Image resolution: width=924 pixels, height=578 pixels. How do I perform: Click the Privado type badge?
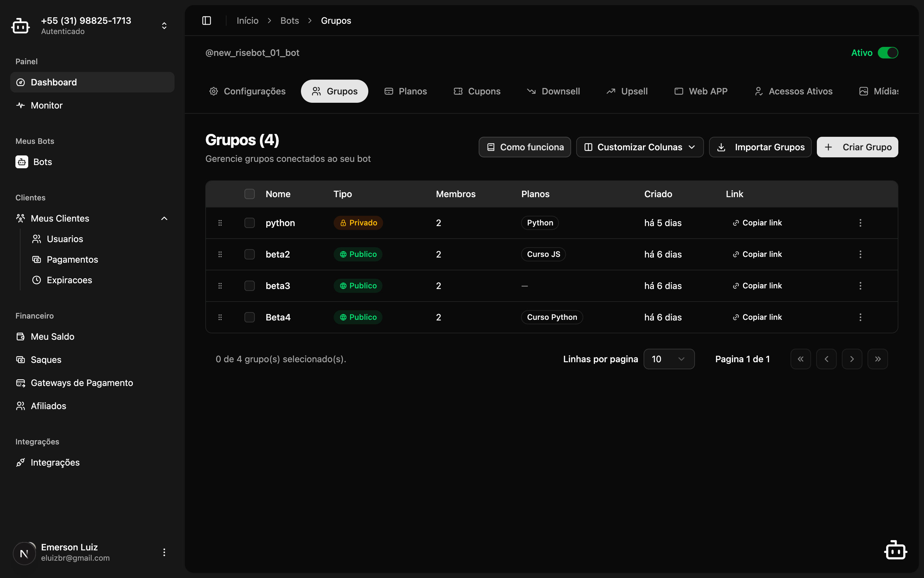[358, 223]
